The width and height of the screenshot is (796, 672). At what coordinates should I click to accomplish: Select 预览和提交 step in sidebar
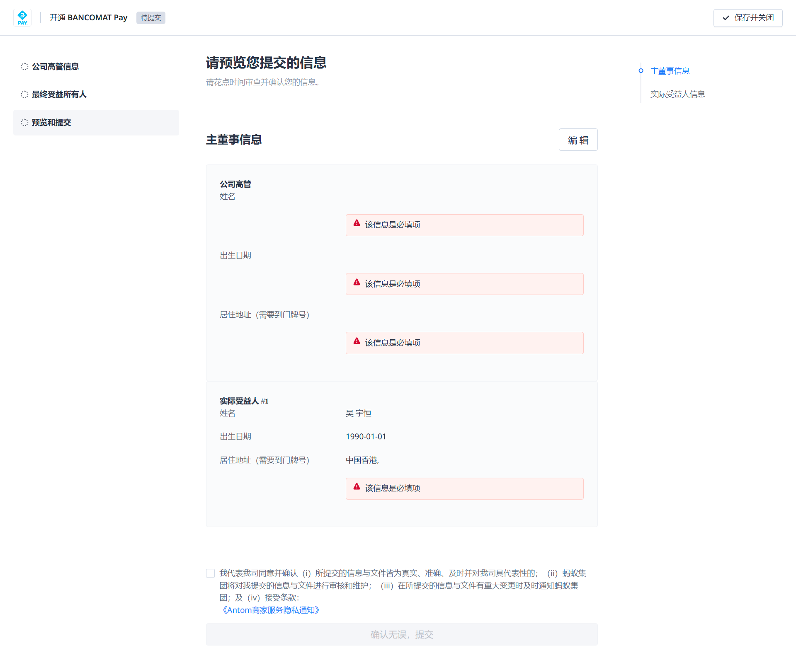pyautogui.click(x=51, y=123)
